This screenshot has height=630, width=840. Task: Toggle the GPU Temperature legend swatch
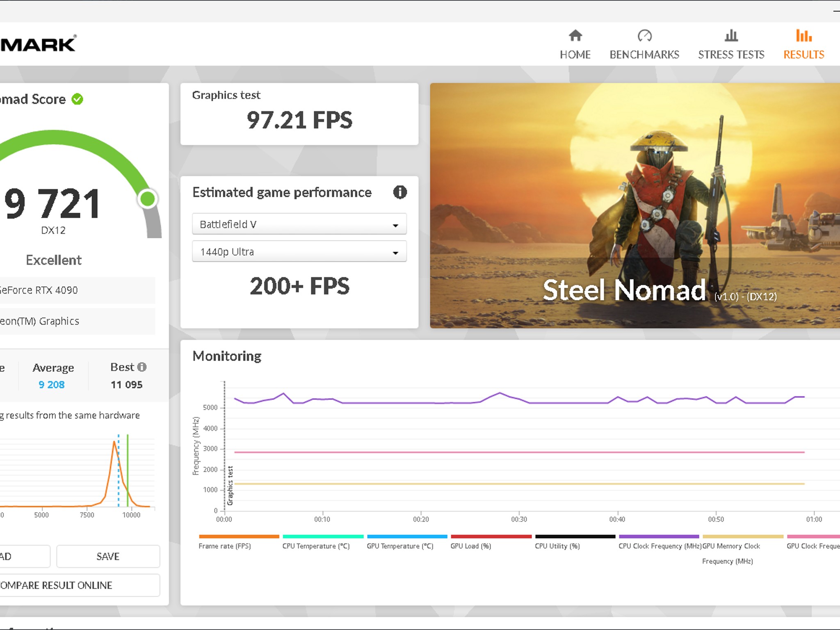pyautogui.click(x=407, y=536)
